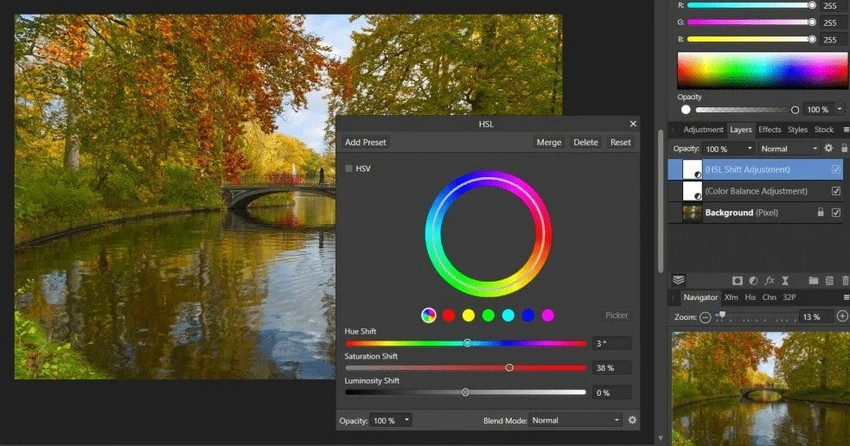Click the Hue Shift slider handle
850x446 pixels.
pyautogui.click(x=467, y=343)
